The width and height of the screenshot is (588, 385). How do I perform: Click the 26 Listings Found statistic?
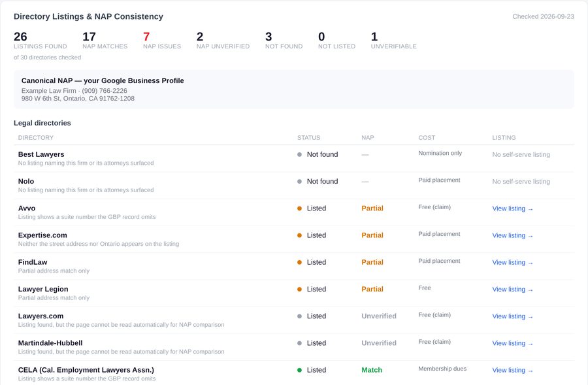tap(40, 40)
